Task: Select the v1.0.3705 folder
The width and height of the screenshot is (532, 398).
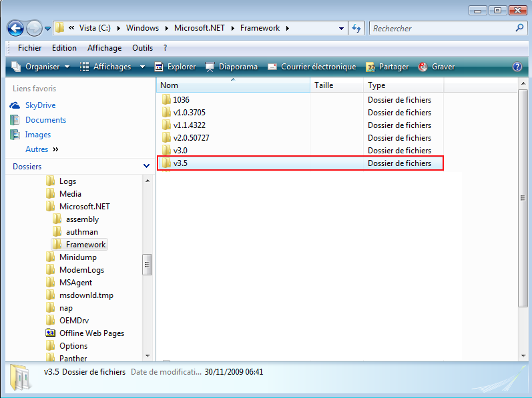Action: [x=184, y=113]
